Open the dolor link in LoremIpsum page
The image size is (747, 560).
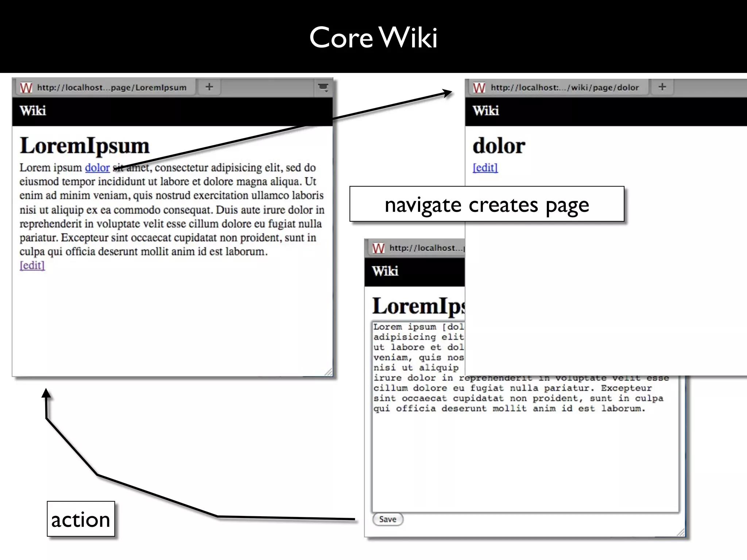pyautogui.click(x=97, y=168)
